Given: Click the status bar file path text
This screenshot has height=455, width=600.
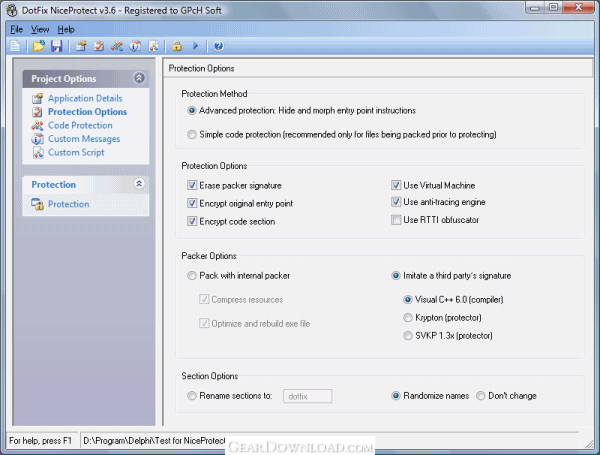Looking at the screenshot, I should point(154,441).
